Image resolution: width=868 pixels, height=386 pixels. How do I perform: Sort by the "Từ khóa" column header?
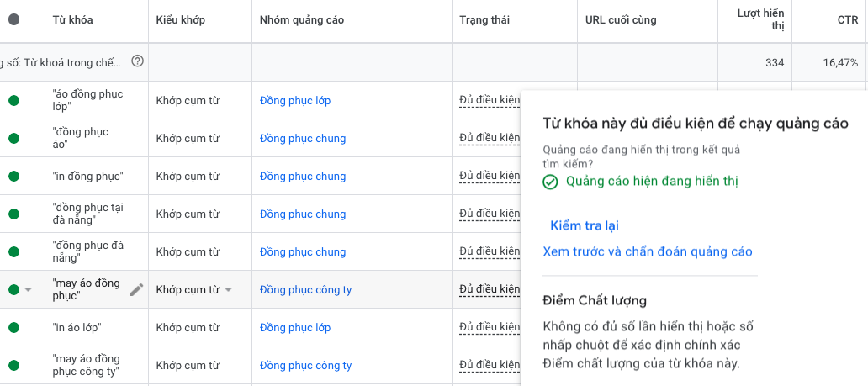pos(72,19)
